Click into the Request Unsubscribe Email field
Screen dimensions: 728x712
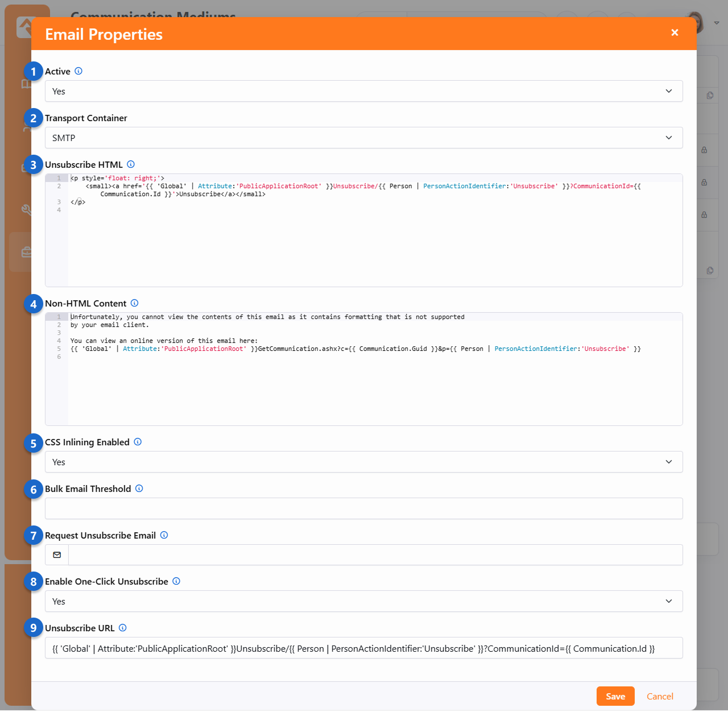(x=375, y=555)
